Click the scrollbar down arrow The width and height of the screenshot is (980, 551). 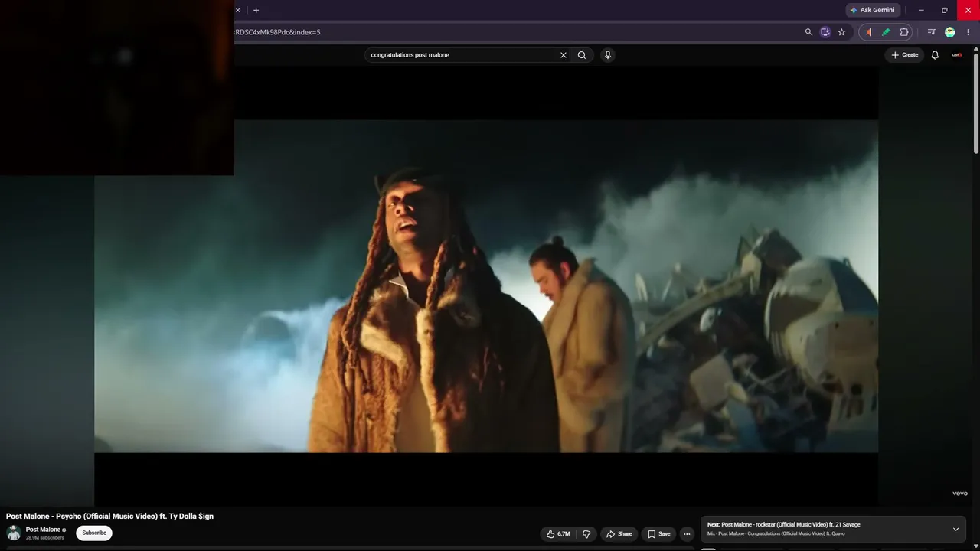(976, 547)
